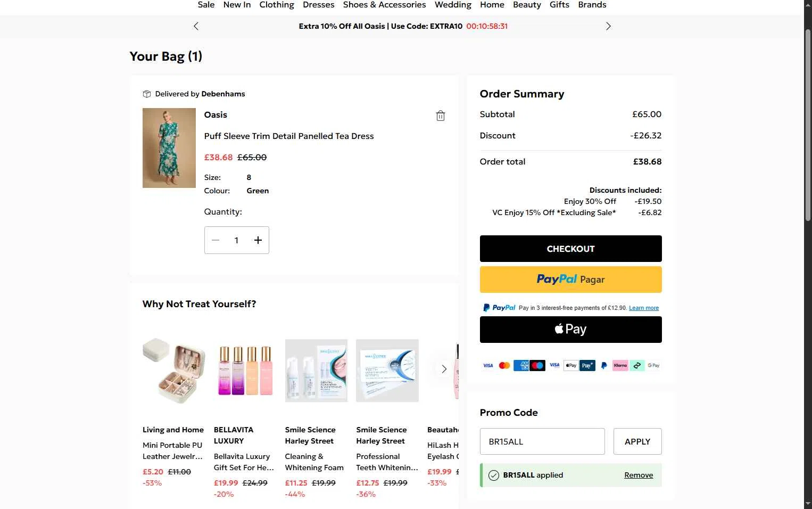Click the Subtotal value £65.00
Screen dimensions: 812x509
647,114
